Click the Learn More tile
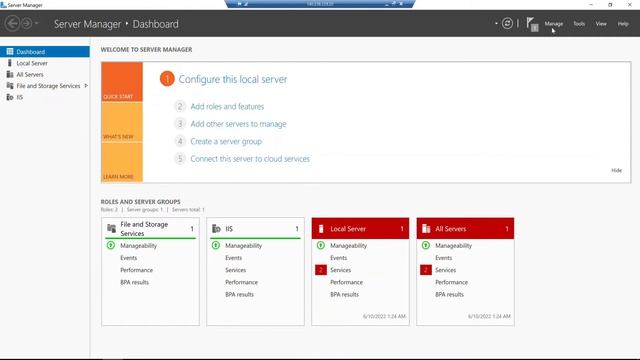Screen dimensions: 640x360 [122, 162]
